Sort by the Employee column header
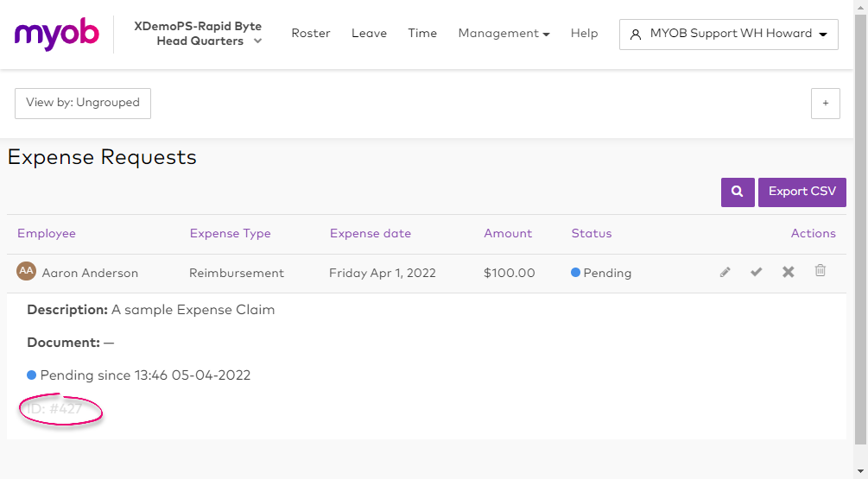The width and height of the screenshot is (868, 479). tap(47, 233)
